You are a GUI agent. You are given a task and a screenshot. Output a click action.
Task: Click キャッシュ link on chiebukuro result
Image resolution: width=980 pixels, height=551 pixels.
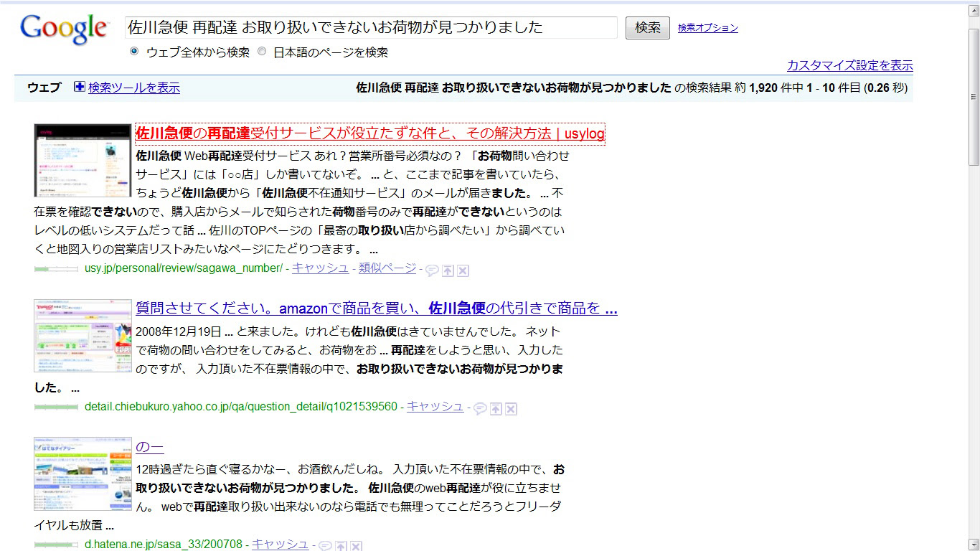click(x=435, y=407)
